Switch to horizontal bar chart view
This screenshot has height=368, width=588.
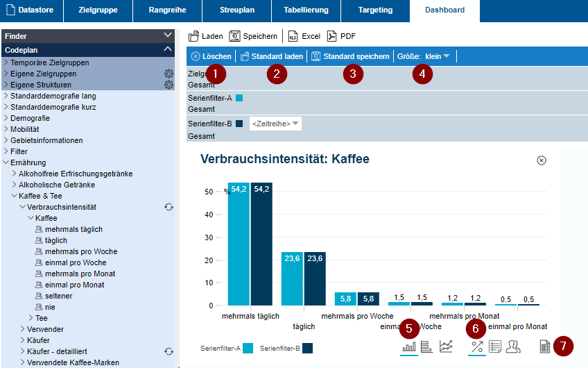[x=427, y=346]
